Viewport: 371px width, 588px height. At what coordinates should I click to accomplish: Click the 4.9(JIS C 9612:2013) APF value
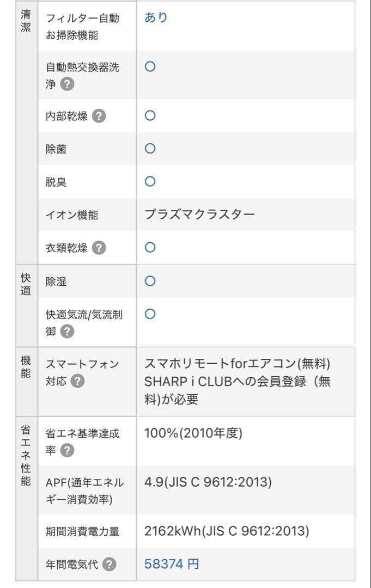(208, 482)
